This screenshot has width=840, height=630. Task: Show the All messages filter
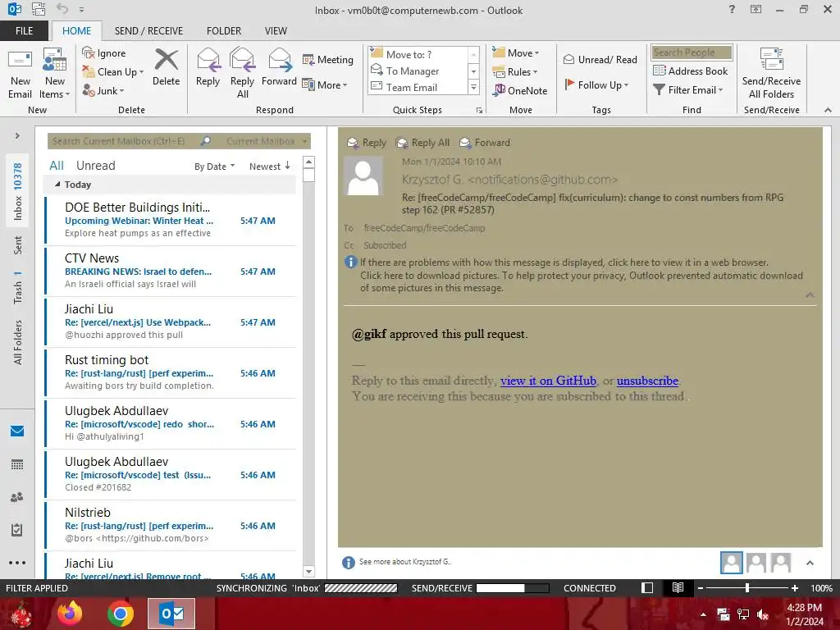(57, 166)
